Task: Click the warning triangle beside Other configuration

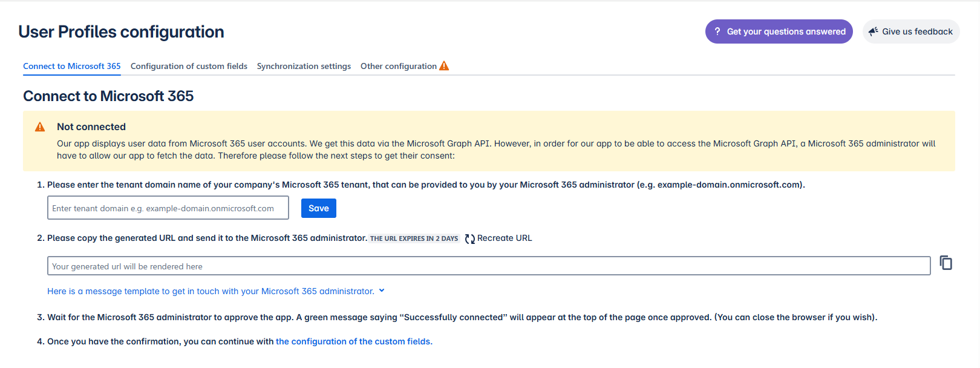Action: click(444, 66)
